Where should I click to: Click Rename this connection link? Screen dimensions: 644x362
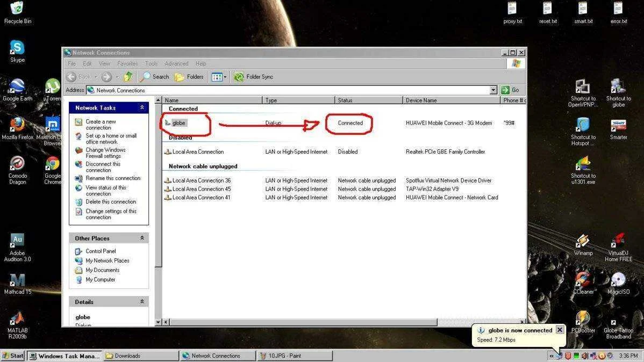tap(113, 178)
